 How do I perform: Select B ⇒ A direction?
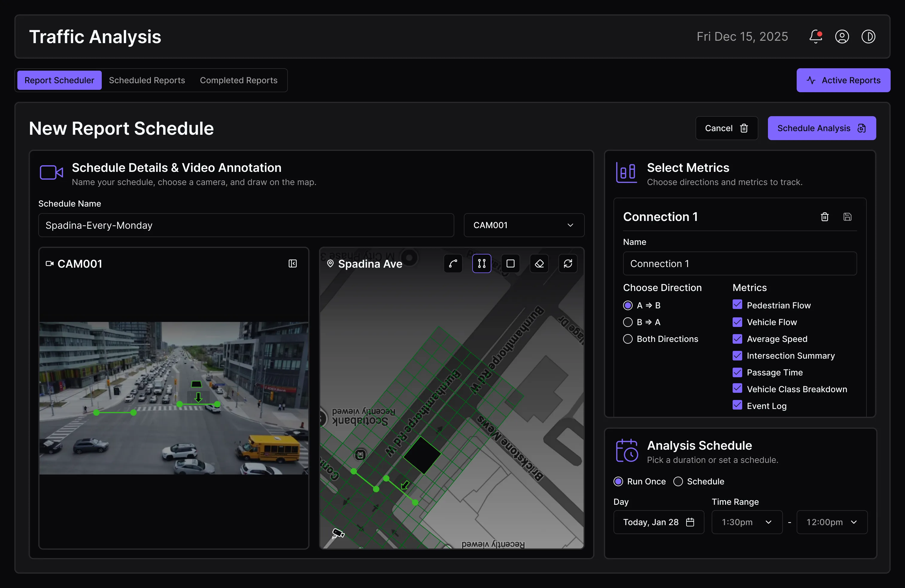(628, 322)
